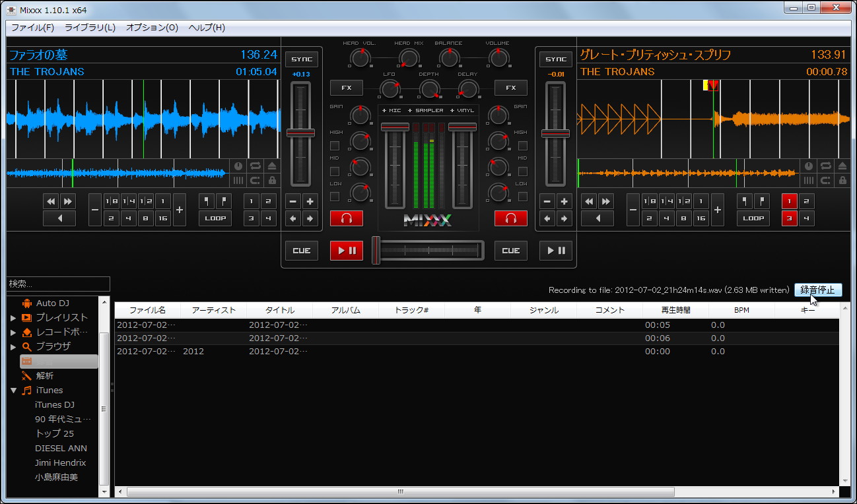Click the crossfader in the mixer
Screen dimensions: 857x504
[428, 249]
